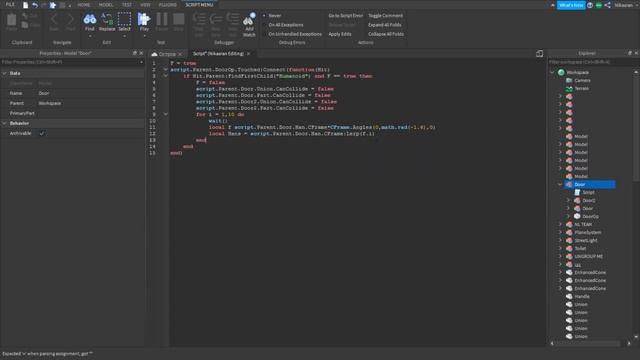Click the Step Into debugger icon

pyautogui.click(x=199, y=19)
